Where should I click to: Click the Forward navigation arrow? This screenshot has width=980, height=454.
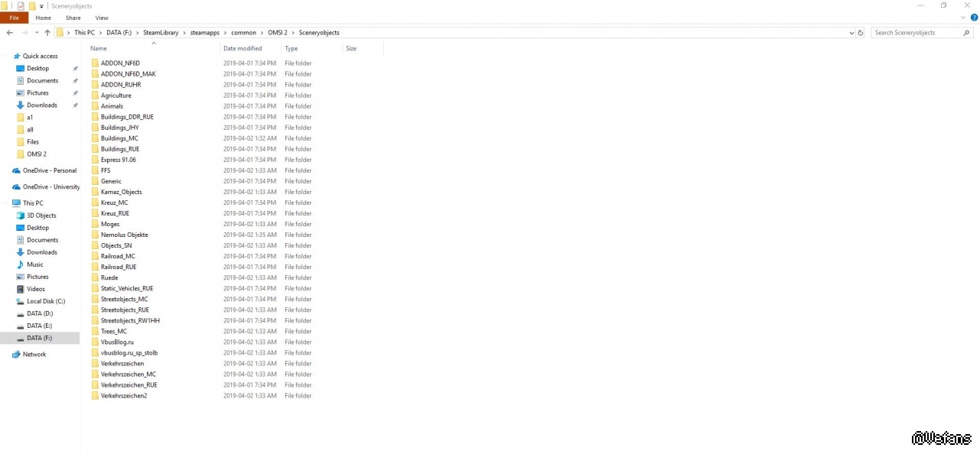click(24, 33)
